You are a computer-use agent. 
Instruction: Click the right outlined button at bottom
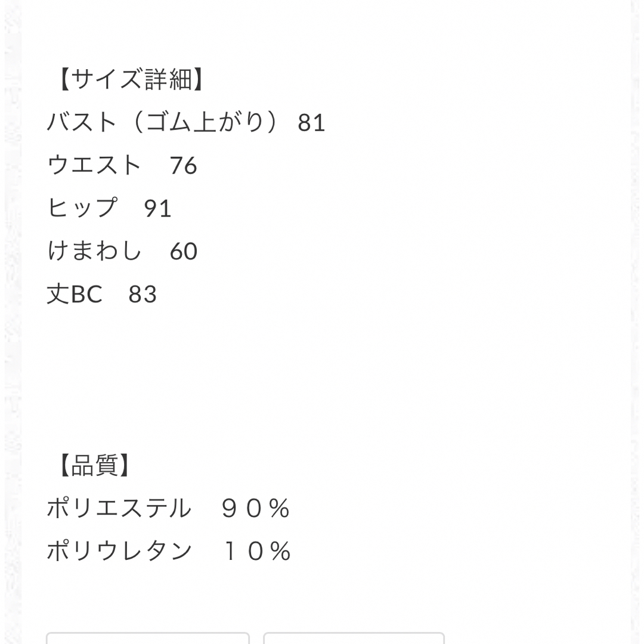click(x=354, y=638)
